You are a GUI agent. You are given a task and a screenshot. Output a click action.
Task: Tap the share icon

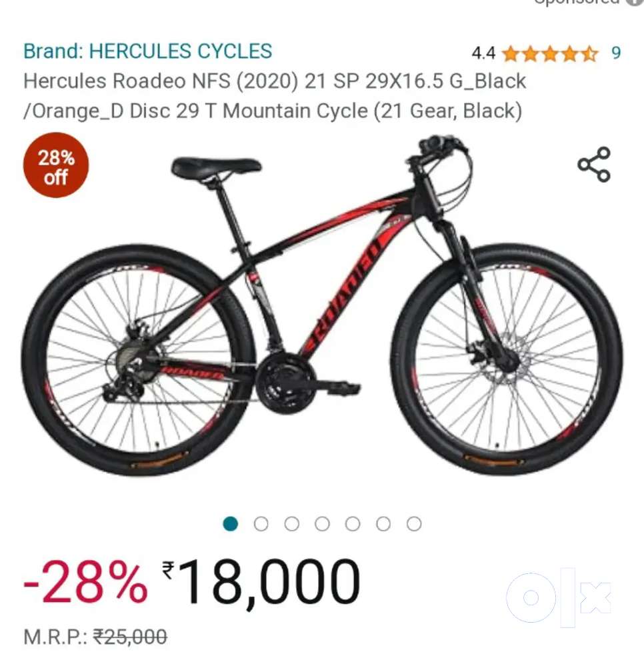coord(594,165)
